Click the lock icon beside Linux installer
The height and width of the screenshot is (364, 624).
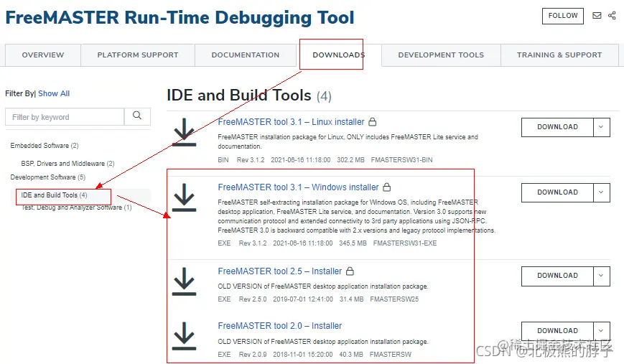click(372, 122)
